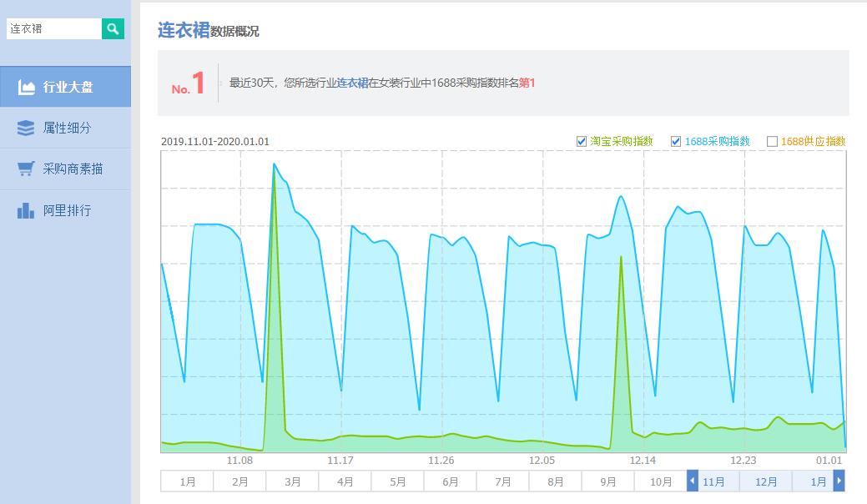The width and height of the screenshot is (867, 504).
Task: Click the 采购商素描 shopping cart icon
Action: (x=26, y=169)
